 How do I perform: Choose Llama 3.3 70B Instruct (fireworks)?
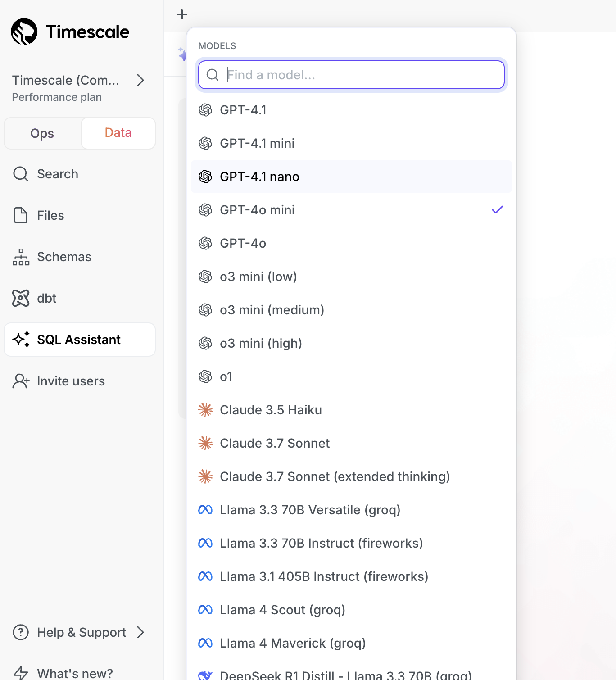coord(351,543)
